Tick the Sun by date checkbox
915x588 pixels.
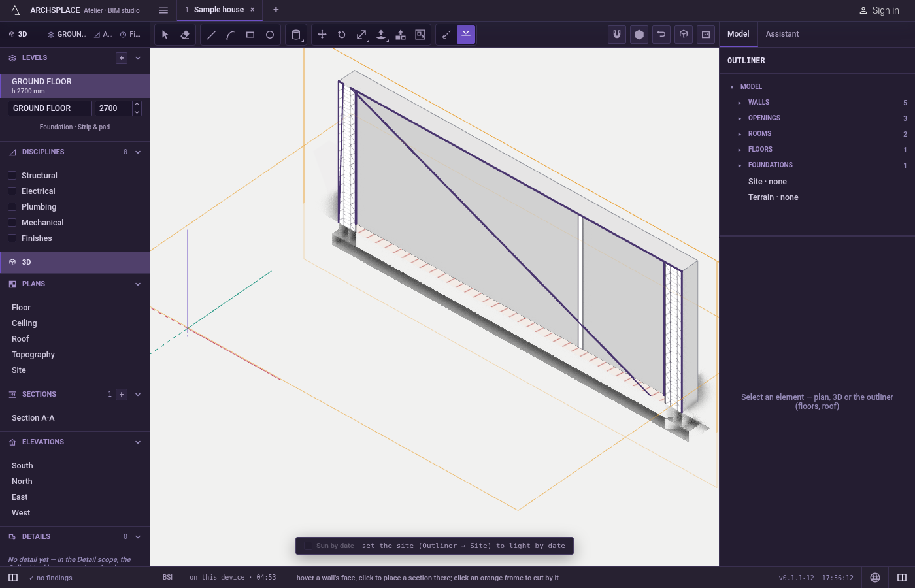click(308, 546)
